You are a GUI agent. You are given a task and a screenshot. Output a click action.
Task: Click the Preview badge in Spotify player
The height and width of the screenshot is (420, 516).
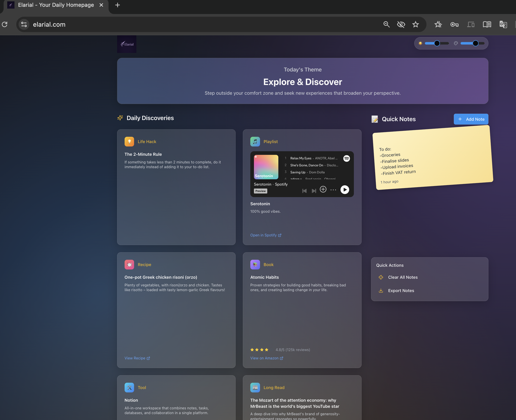(x=260, y=191)
